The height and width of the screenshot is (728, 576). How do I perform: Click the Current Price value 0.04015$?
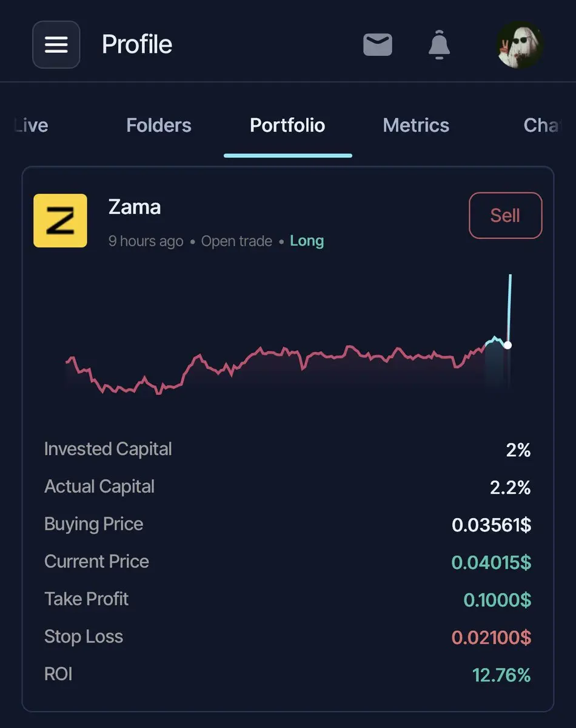[491, 562]
